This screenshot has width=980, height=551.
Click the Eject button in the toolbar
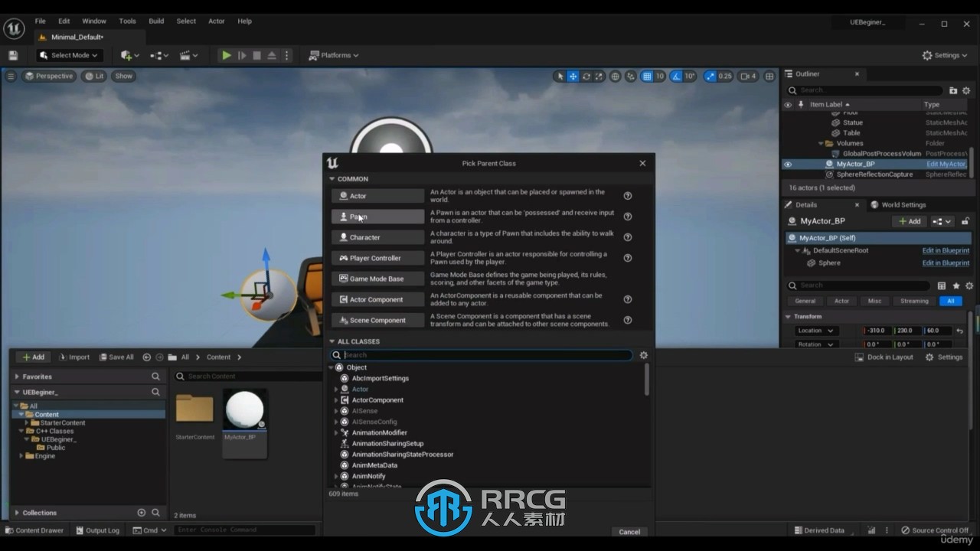(271, 55)
